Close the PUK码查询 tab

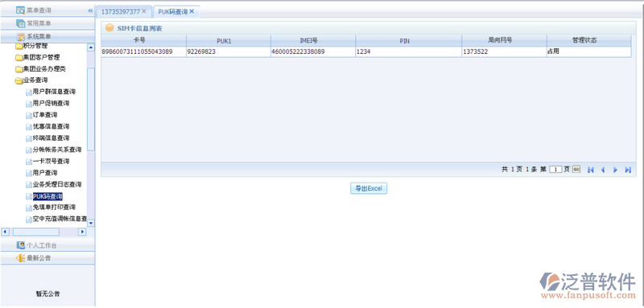(192, 11)
